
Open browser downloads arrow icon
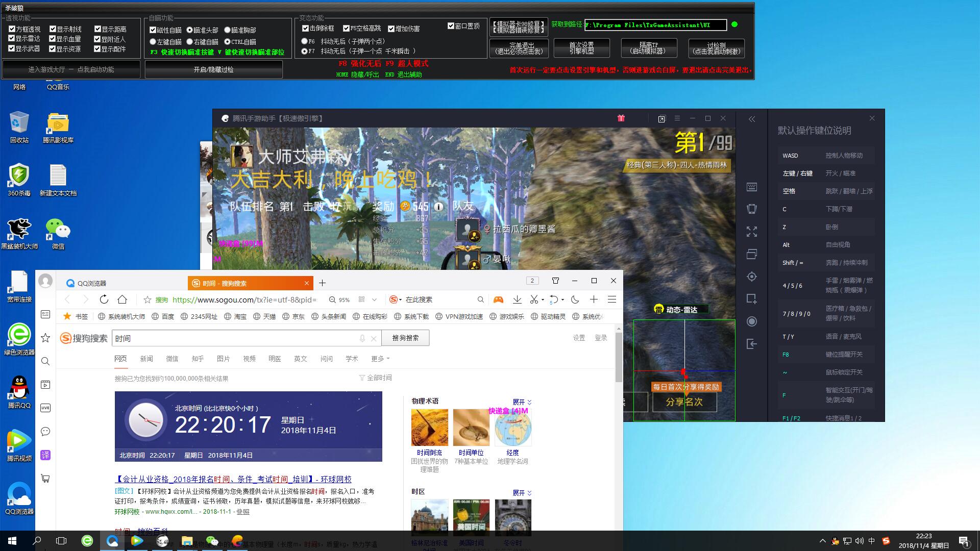tap(517, 300)
